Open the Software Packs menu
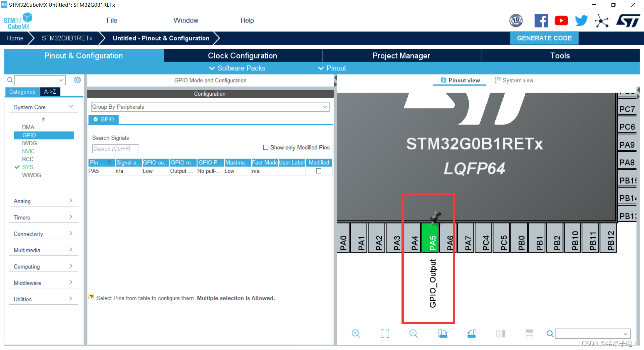 (x=237, y=68)
